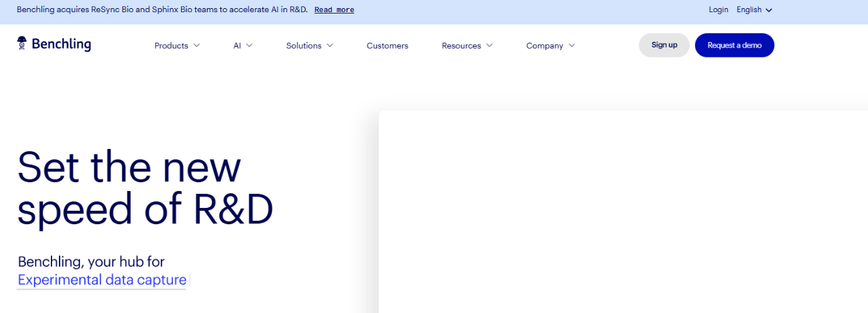Click the 'Experimental data capture' text
The width and height of the screenshot is (868, 313).
coord(102,280)
